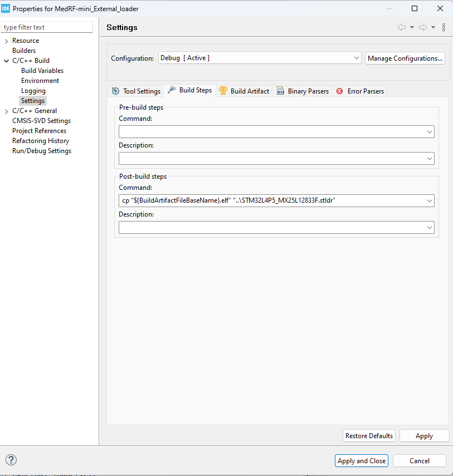Select C/C++ Build in the tree
Viewport: 453px width, 476px height.
(x=31, y=61)
